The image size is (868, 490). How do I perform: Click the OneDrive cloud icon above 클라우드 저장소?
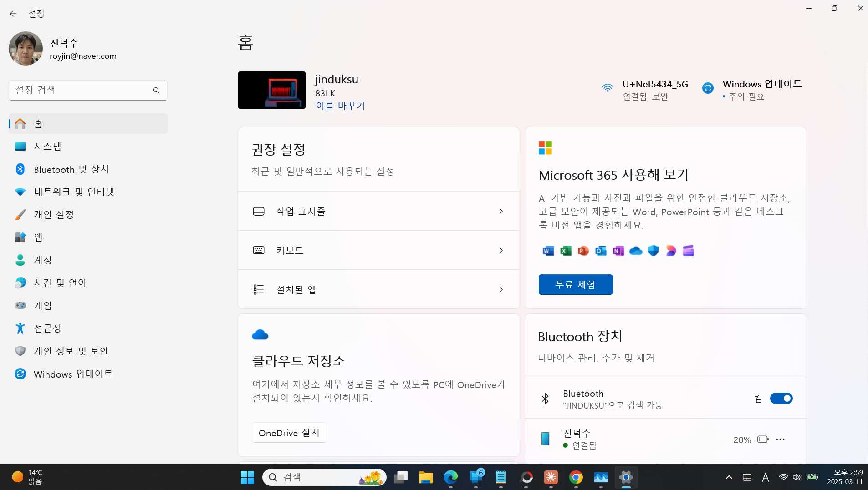pyautogui.click(x=260, y=334)
